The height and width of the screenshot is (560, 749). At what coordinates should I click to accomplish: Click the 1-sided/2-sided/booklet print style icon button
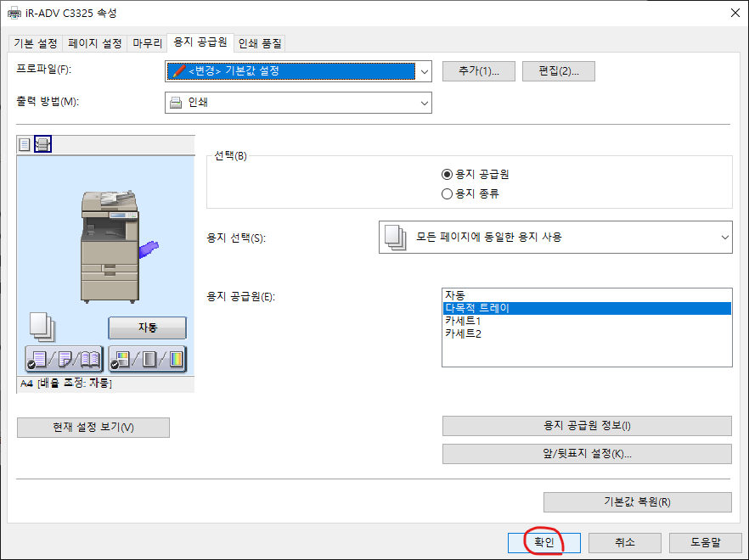(x=64, y=360)
